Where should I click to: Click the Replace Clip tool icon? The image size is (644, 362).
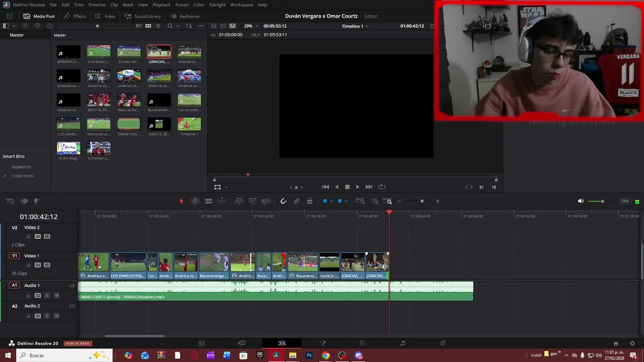pyautogui.click(x=266, y=201)
